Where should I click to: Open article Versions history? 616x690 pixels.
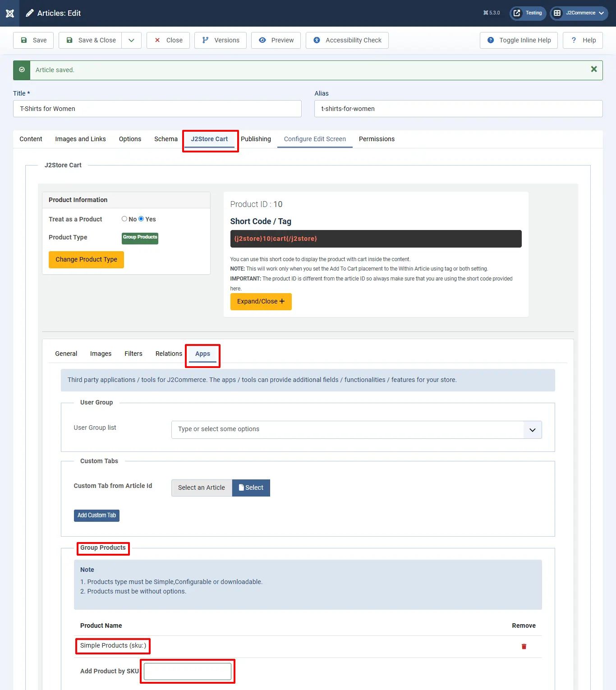click(221, 40)
